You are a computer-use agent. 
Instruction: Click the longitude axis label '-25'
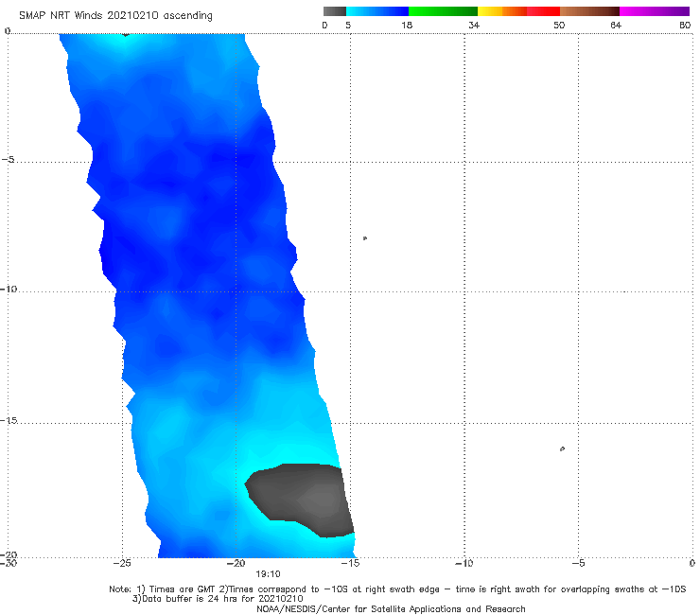pos(122,563)
